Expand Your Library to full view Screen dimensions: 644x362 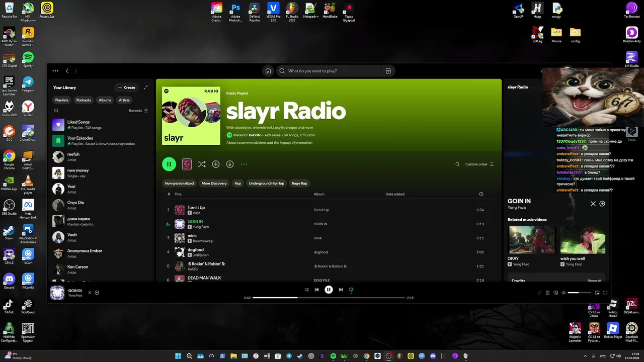pyautogui.click(x=145, y=87)
